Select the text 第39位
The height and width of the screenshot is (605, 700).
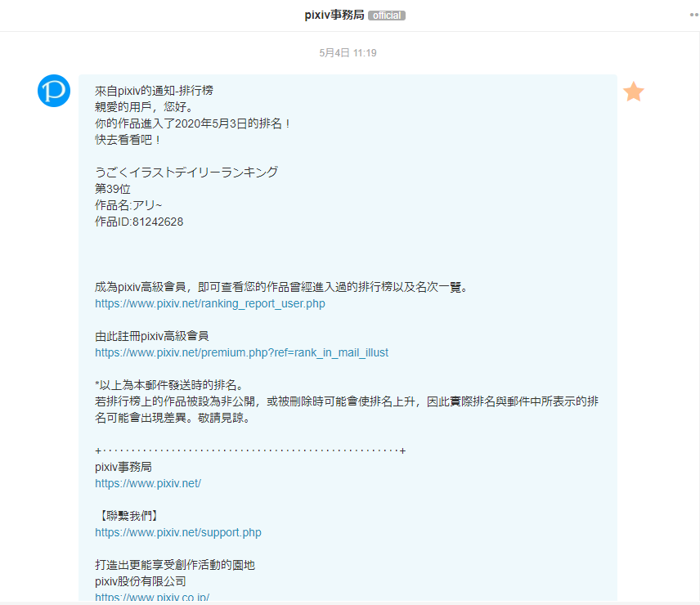[x=113, y=189]
